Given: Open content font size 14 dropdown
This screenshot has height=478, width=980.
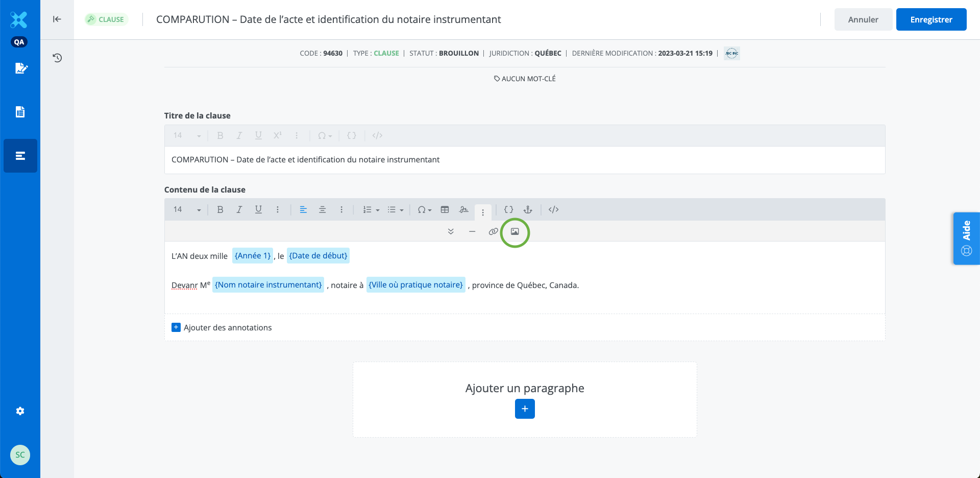Looking at the screenshot, I should point(187,210).
